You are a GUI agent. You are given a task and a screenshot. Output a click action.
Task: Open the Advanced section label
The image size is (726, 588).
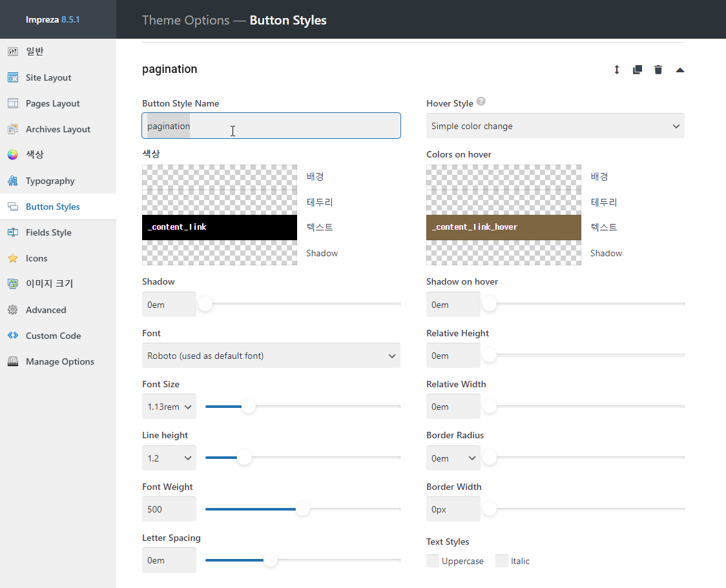(46, 310)
